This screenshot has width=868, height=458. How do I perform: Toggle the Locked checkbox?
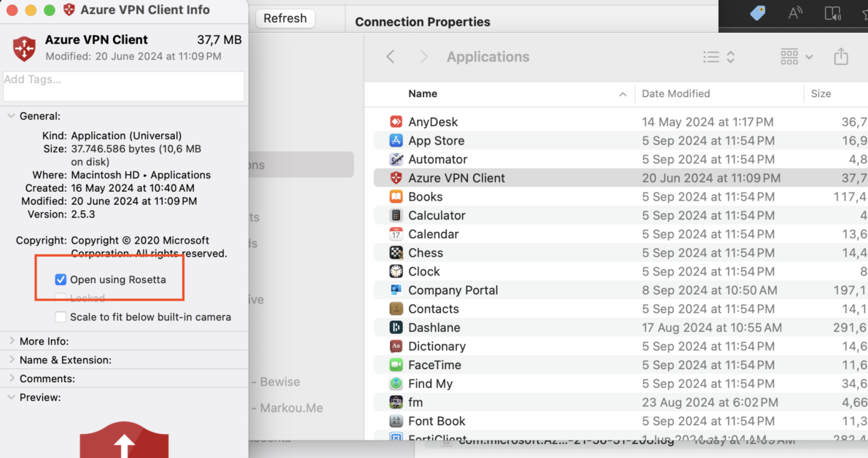(x=60, y=298)
